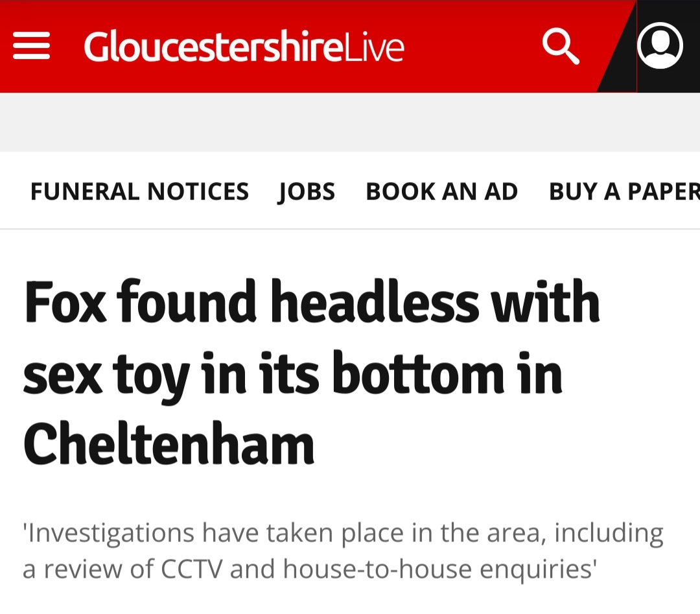The width and height of the screenshot is (700, 614).
Task: Open the Jobs navigation item
Action: pyautogui.click(x=307, y=191)
